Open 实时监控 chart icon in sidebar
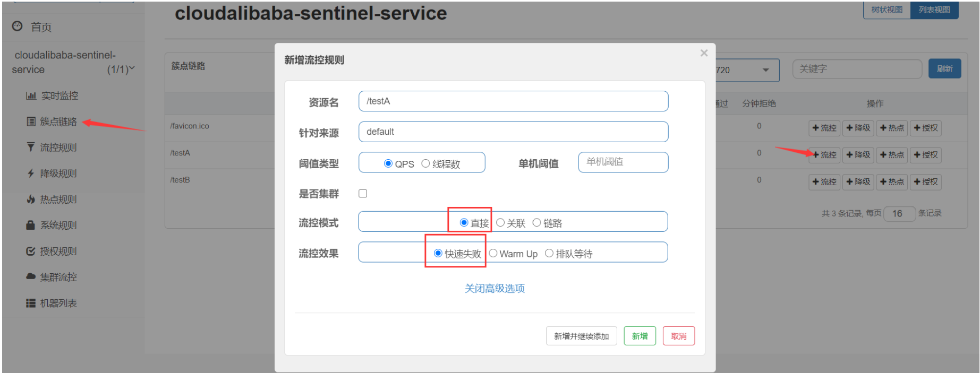The width and height of the screenshot is (980, 373). pos(31,96)
